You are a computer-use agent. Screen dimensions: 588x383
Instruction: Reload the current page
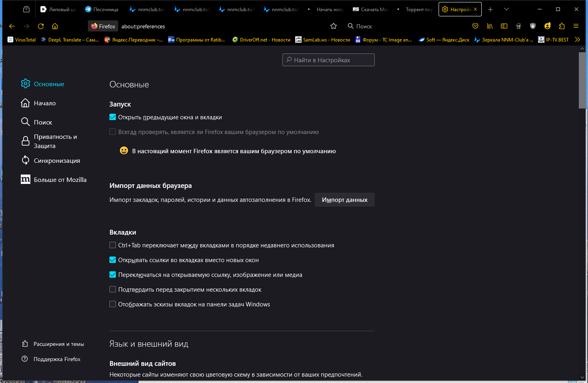[41, 26]
